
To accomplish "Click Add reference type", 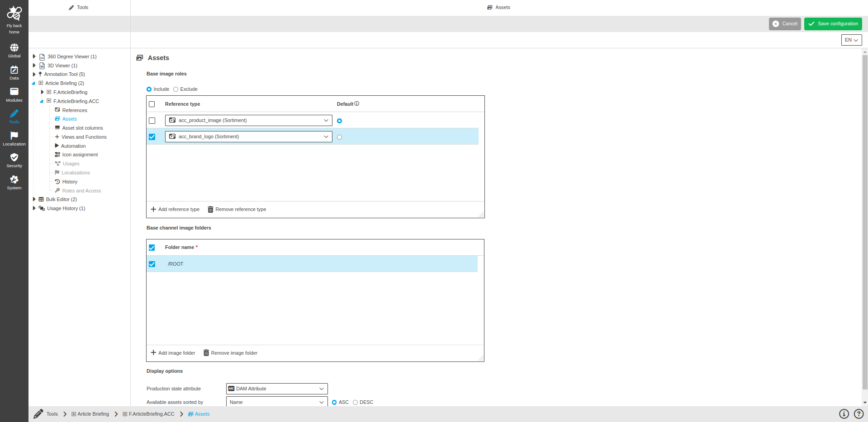I will pyautogui.click(x=175, y=210).
